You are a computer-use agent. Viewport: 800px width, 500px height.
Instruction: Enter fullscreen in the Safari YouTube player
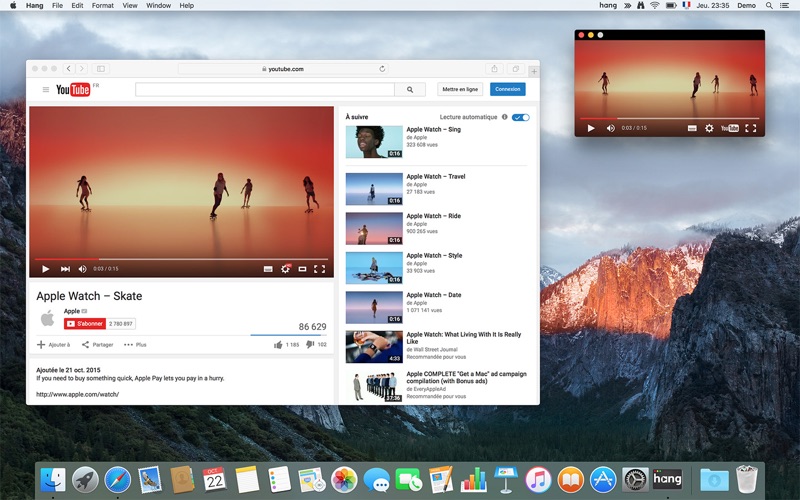coord(319,269)
